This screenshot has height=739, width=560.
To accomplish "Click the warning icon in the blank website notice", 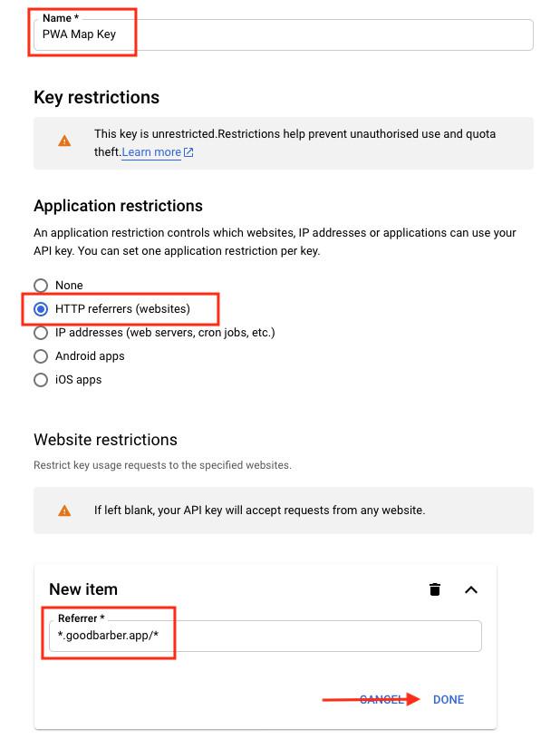I will point(64,510).
